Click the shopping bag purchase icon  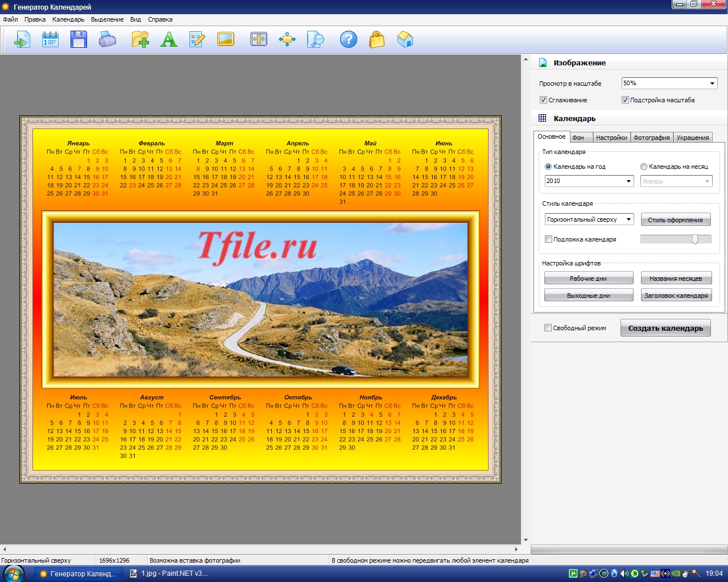click(x=377, y=40)
